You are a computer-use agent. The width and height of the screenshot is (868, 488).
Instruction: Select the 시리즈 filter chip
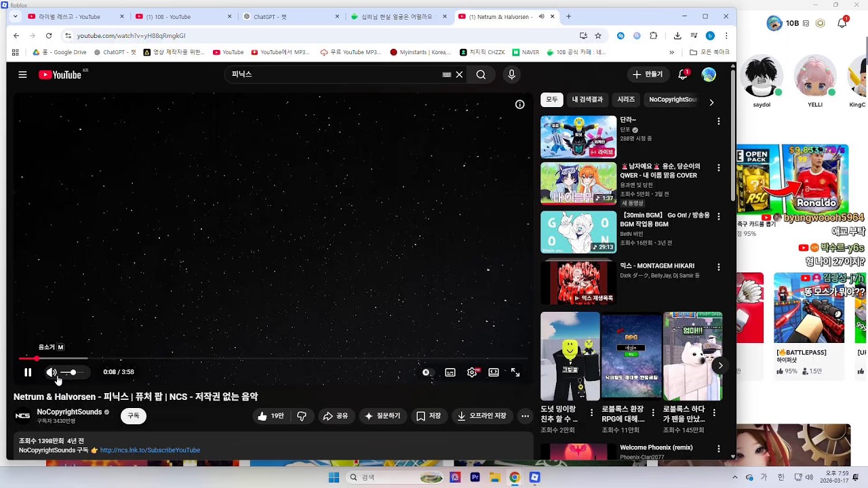(x=626, y=100)
